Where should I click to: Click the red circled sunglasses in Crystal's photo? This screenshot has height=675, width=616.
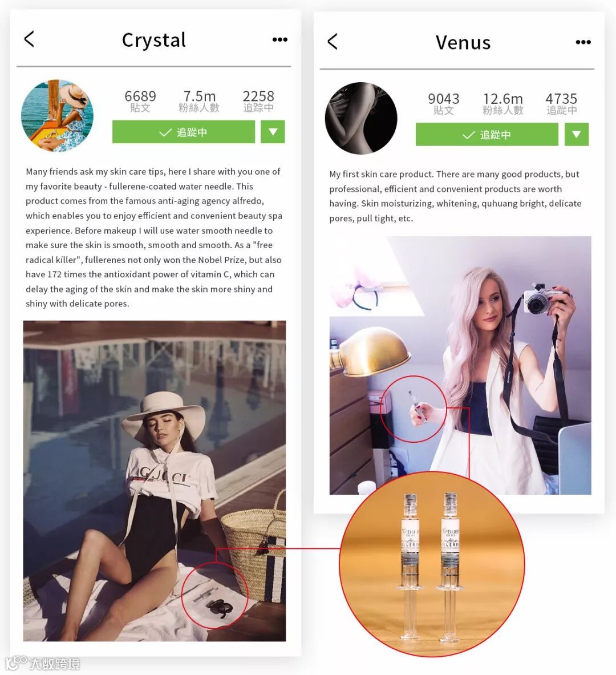point(214,595)
